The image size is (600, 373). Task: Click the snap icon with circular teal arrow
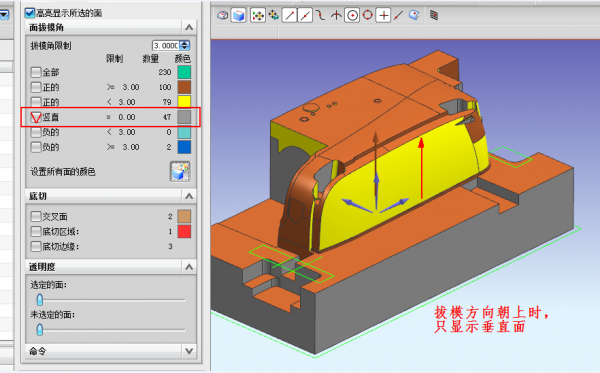pos(274,16)
